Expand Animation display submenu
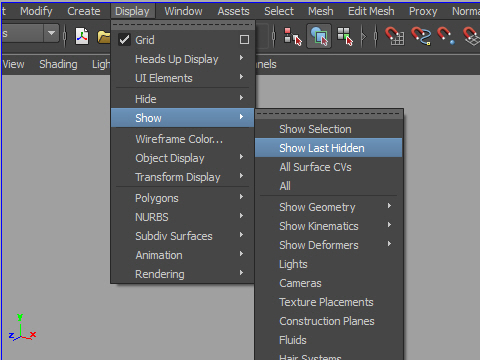The image size is (480, 360). [x=182, y=255]
